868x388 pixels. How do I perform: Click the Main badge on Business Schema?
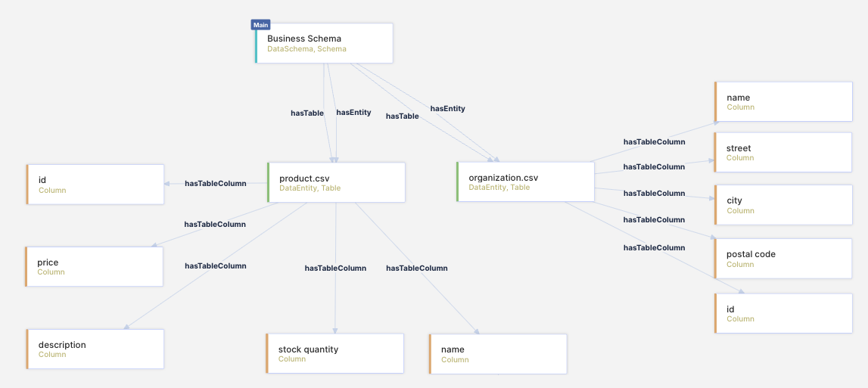[x=260, y=25]
